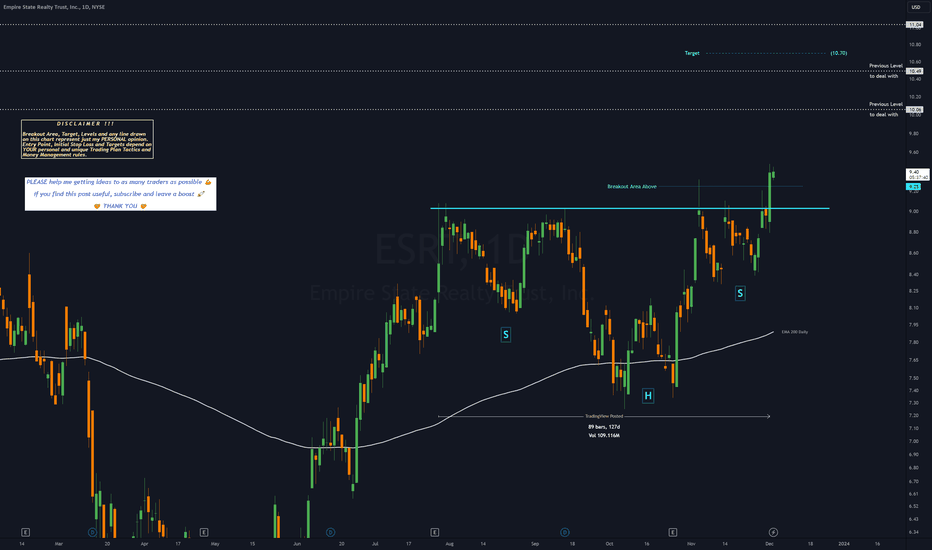Click the earnings E marker before Aug
The image size is (932, 550).
(x=434, y=532)
